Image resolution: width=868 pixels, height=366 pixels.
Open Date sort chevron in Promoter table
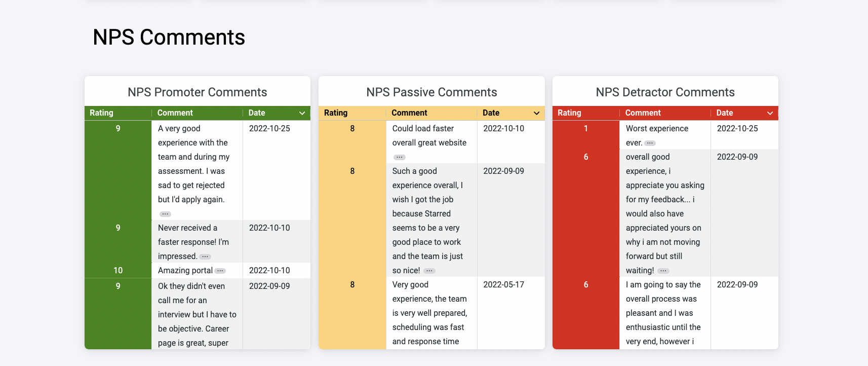tap(302, 113)
